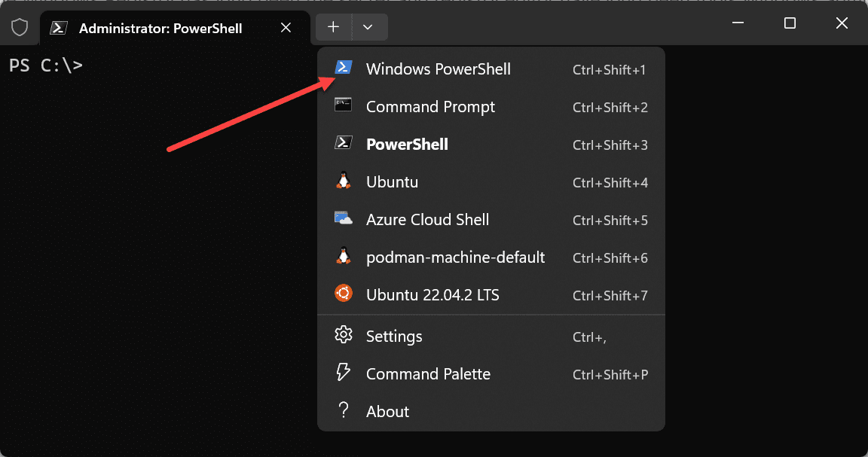Click the Command Prompt icon
The height and width of the screenshot is (457, 868).
point(344,105)
